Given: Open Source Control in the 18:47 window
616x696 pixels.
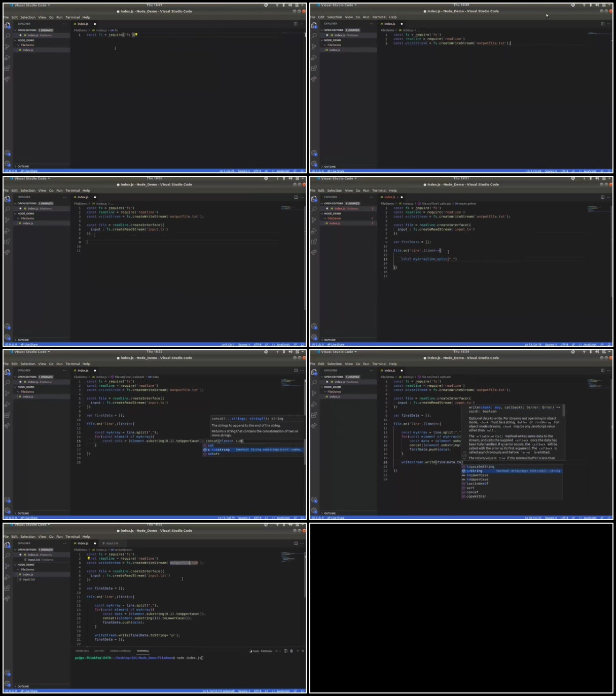Looking at the screenshot, I should pos(7,47).
